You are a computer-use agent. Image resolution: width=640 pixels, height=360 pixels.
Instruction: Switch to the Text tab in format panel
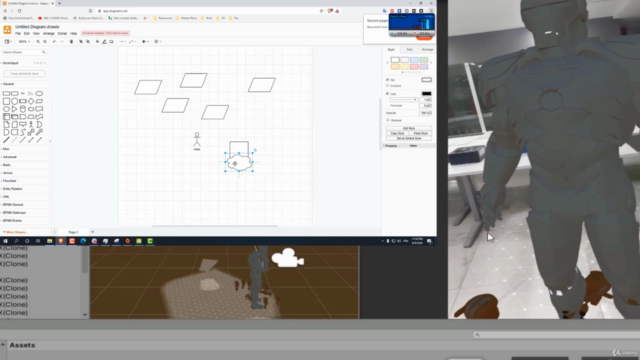409,50
